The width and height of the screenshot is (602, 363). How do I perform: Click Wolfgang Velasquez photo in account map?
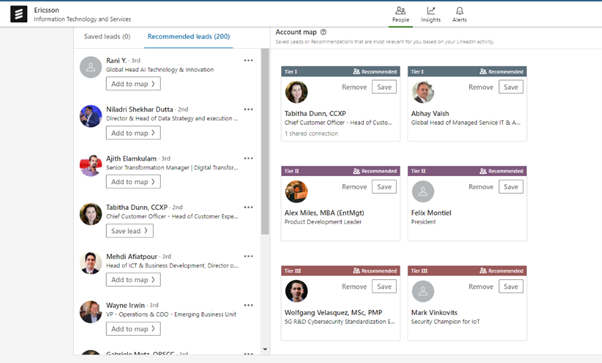tap(296, 291)
